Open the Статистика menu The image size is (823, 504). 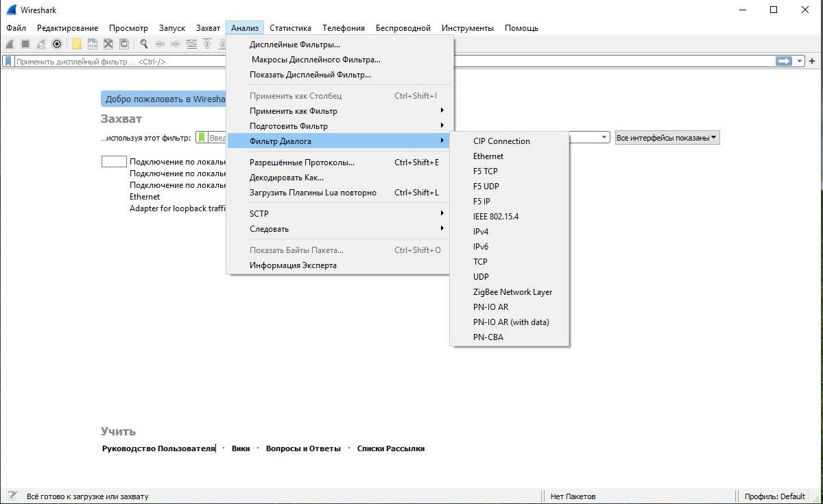click(290, 28)
